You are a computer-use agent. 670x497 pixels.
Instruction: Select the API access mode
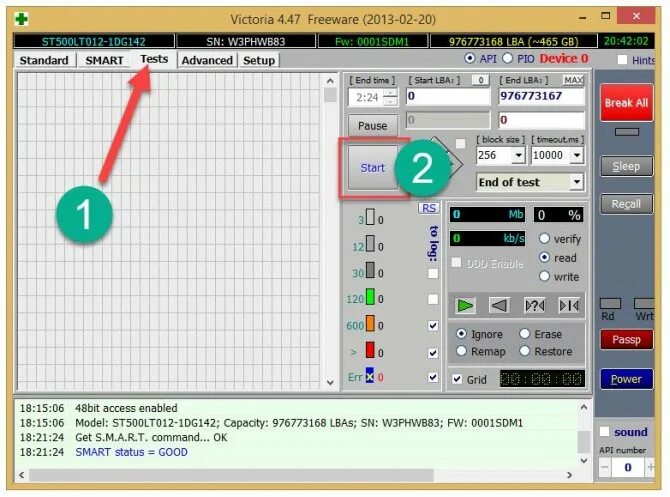point(470,58)
